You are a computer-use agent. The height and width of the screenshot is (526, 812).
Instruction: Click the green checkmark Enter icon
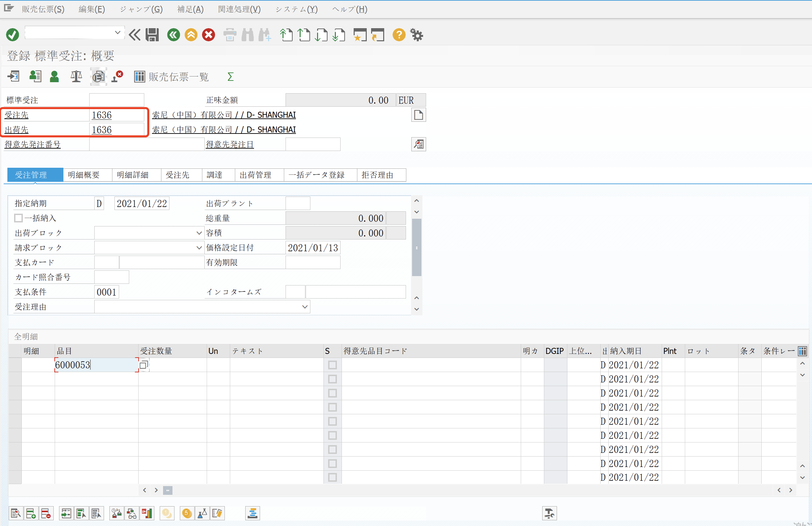click(x=13, y=35)
